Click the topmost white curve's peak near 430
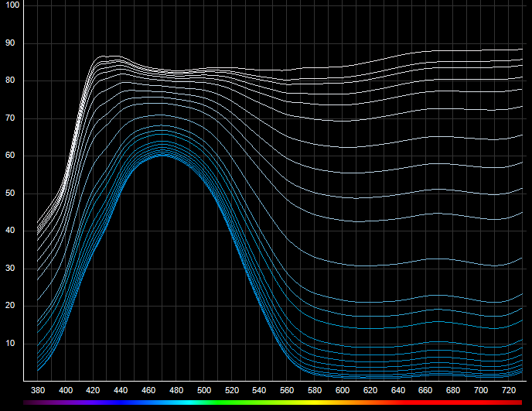The image size is (532, 411). tap(104, 57)
